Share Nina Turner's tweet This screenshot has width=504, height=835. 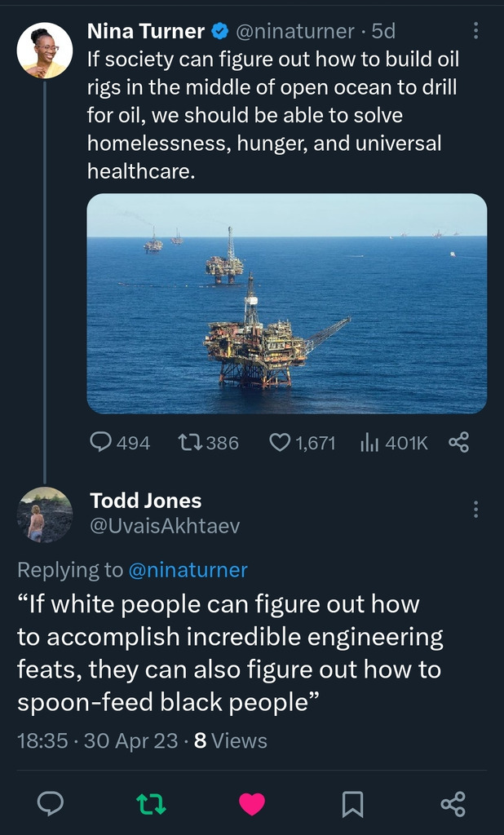tap(459, 442)
